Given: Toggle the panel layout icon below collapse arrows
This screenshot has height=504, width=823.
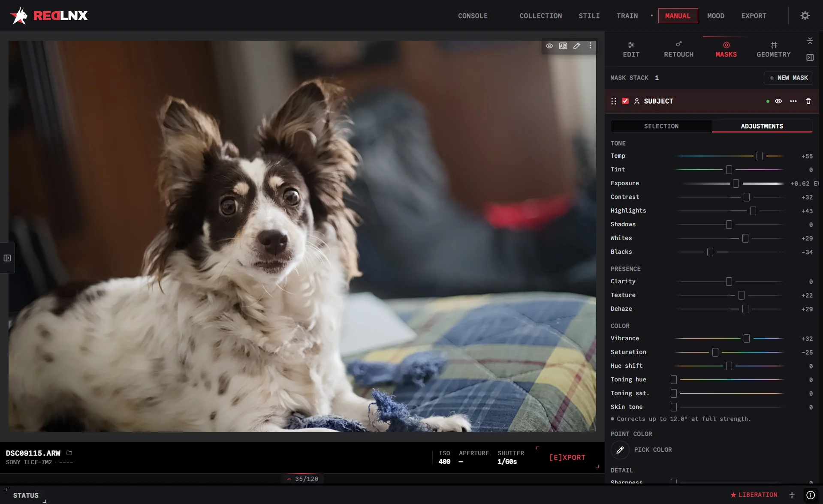Looking at the screenshot, I should pos(810,57).
